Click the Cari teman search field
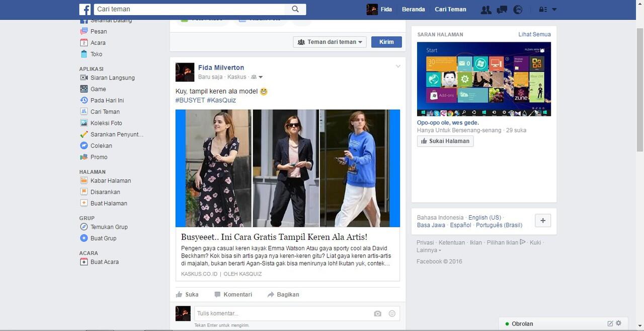The width and height of the screenshot is (644, 331). tap(189, 9)
